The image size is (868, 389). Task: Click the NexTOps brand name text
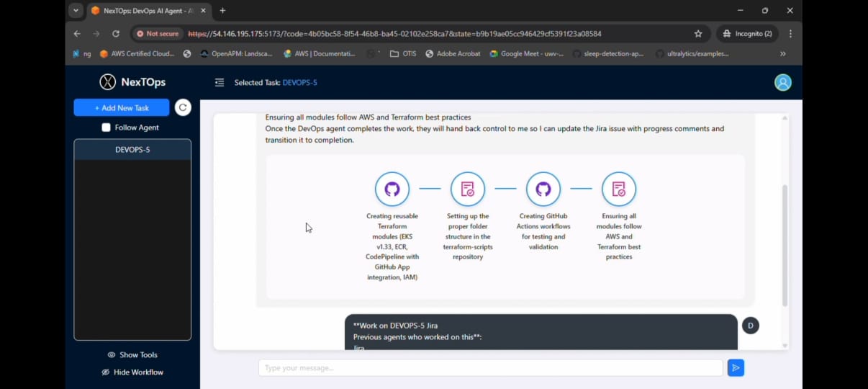point(143,82)
